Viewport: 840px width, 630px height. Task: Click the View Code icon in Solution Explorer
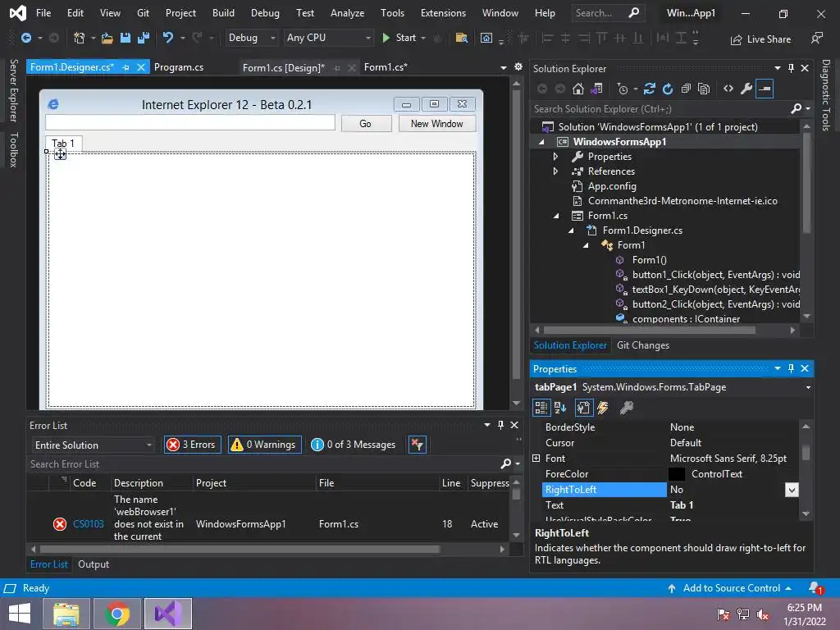pos(728,89)
